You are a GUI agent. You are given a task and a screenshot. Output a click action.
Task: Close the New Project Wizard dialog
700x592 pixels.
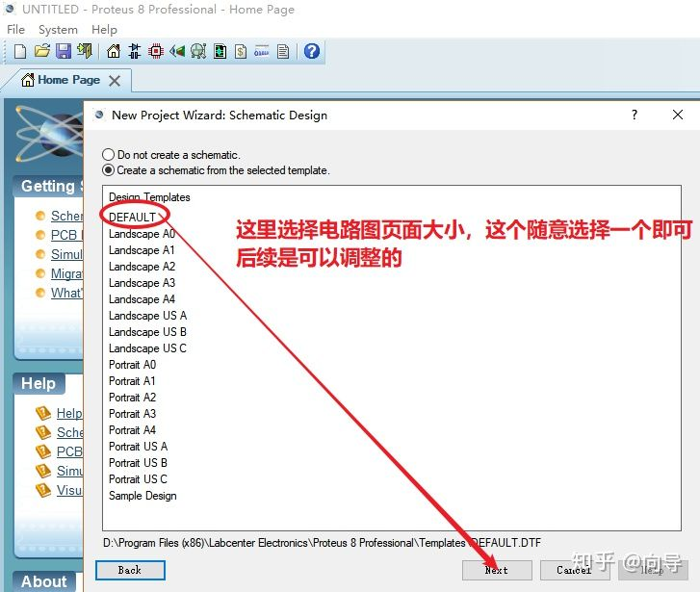677,115
